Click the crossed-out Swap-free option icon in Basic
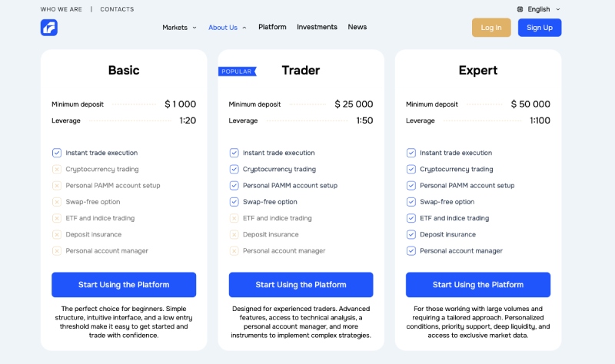The image size is (615, 364). (57, 202)
